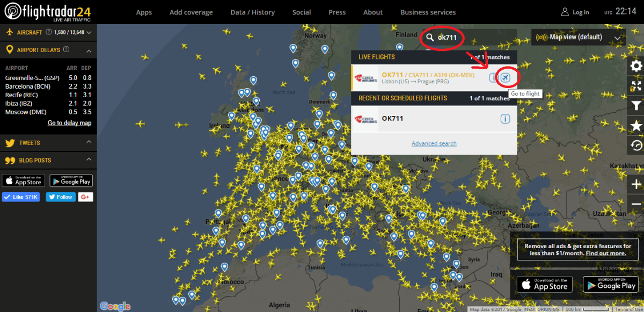This screenshot has height=312, width=644.
Task: Click the Log in button
Action: tap(575, 12)
